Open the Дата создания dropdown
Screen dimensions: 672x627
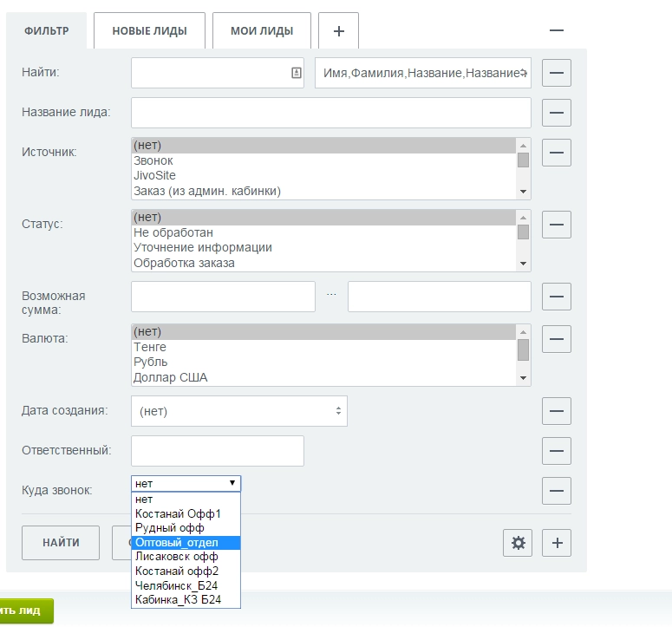pyautogui.click(x=239, y=411)
